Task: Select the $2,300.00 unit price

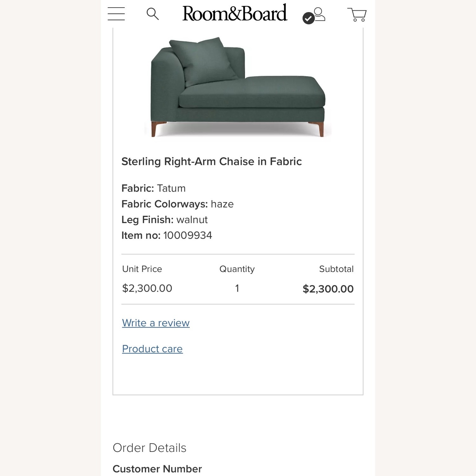Action: tap(147, 288)
